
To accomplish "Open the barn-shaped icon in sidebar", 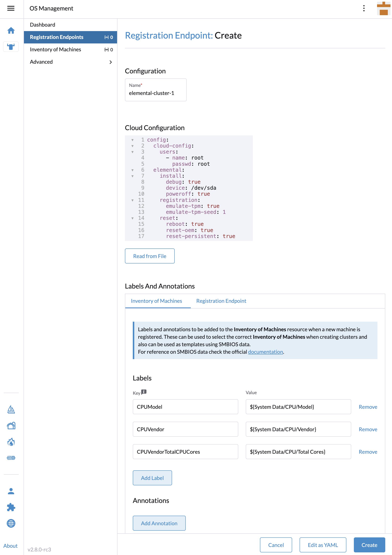I will pos(11,425).
